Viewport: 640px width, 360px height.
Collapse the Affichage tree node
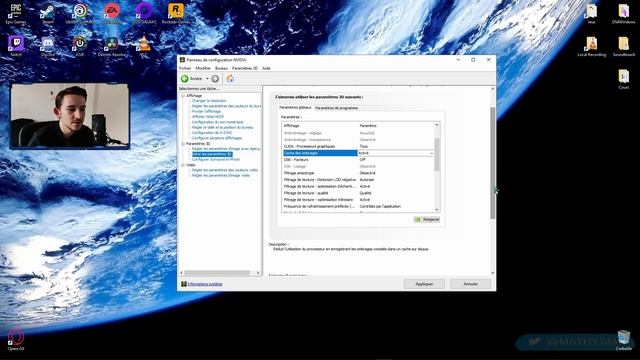(x=183, y=96)
